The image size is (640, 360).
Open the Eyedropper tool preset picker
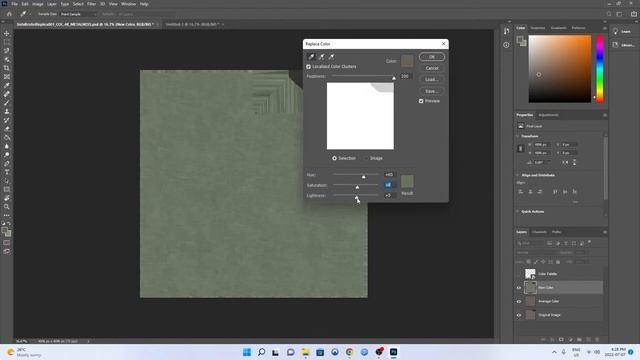pyautogui.click(x=25, y=14)
